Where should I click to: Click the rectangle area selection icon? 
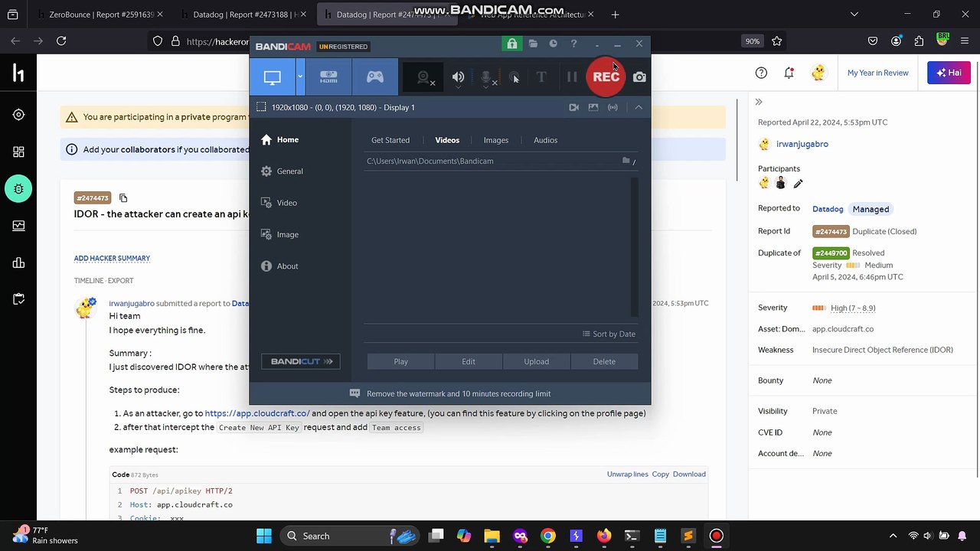[x=261, y=107]
